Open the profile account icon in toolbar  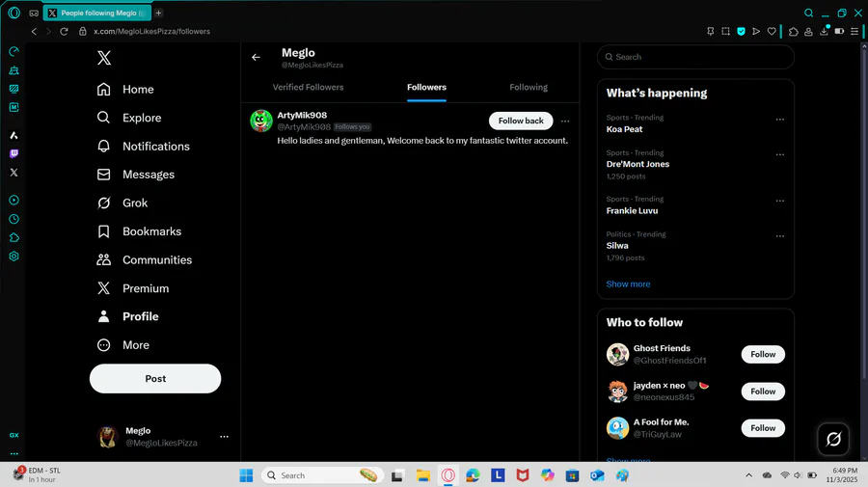pos(809,32)
